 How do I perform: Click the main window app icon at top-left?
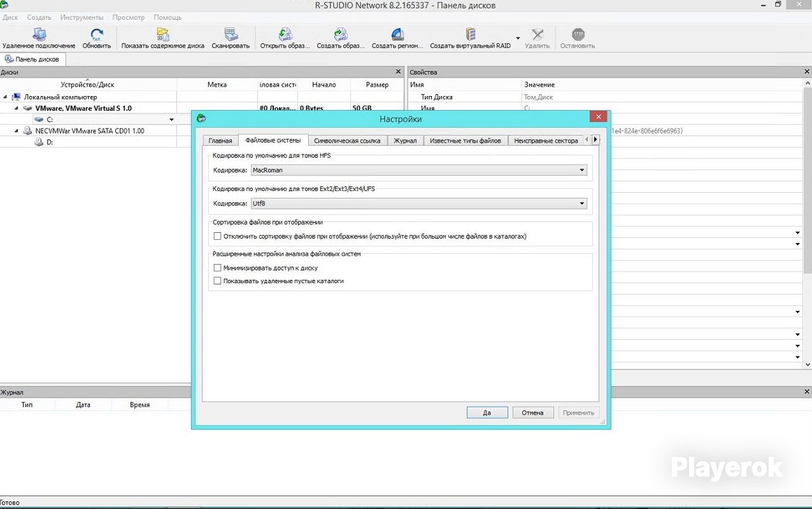coord(4,5)
